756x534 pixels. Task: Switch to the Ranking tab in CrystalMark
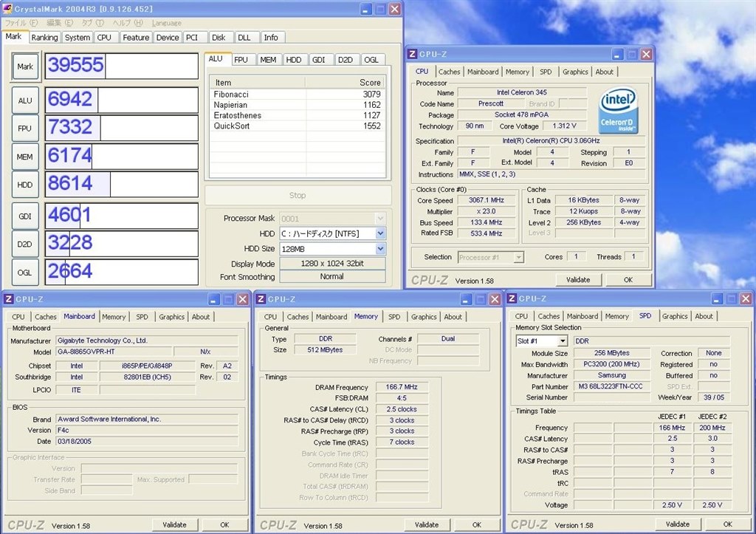coord(44,37)
